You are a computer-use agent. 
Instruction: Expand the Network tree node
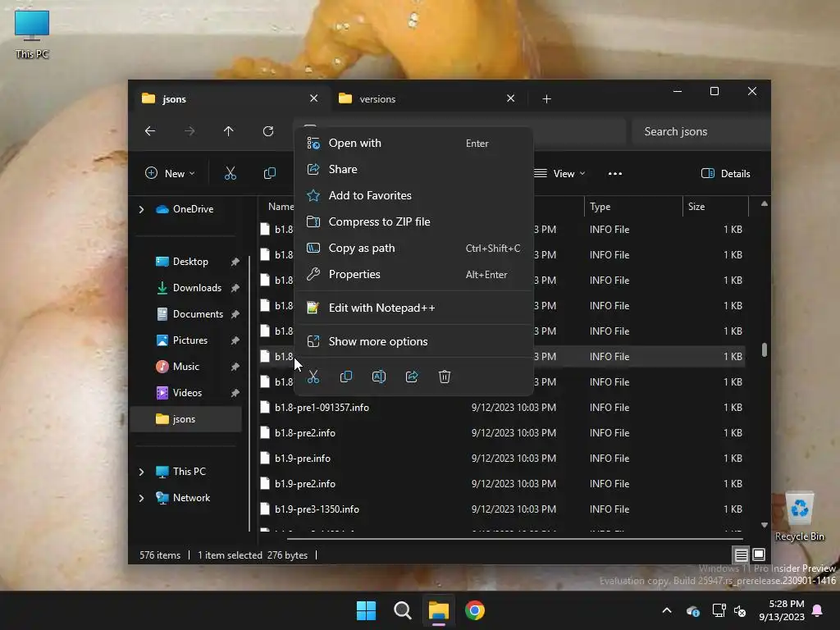point(141,498)
